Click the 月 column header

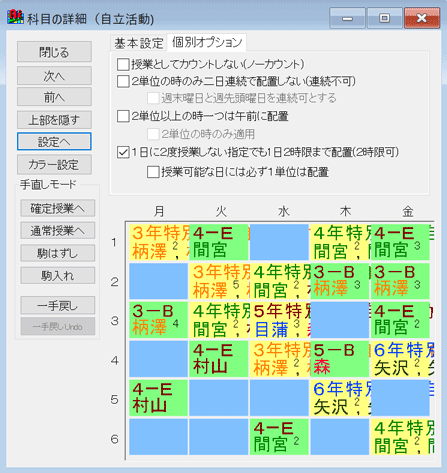click(x=159, y=211)
